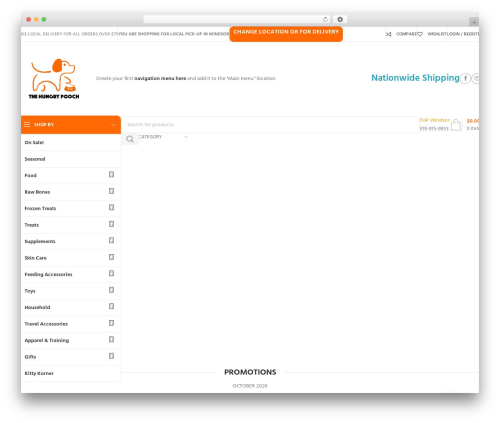
Task: Open the Compare link
Action: 406,34
